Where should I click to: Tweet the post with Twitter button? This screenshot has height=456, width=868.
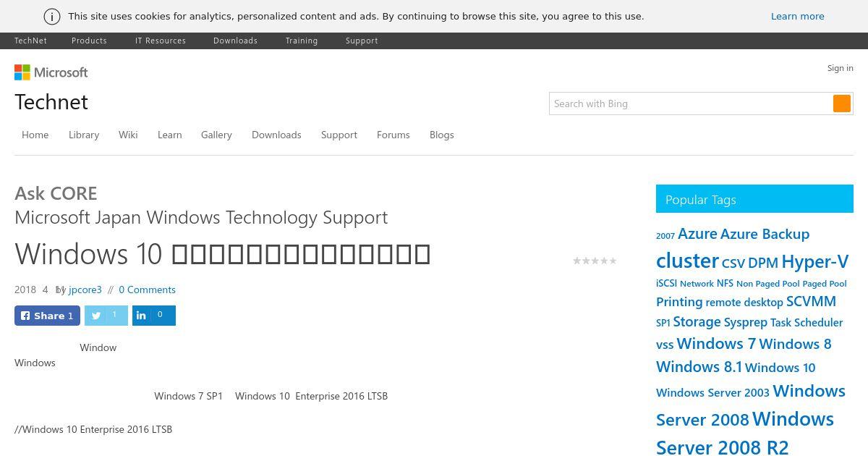[x=106, y=316]
